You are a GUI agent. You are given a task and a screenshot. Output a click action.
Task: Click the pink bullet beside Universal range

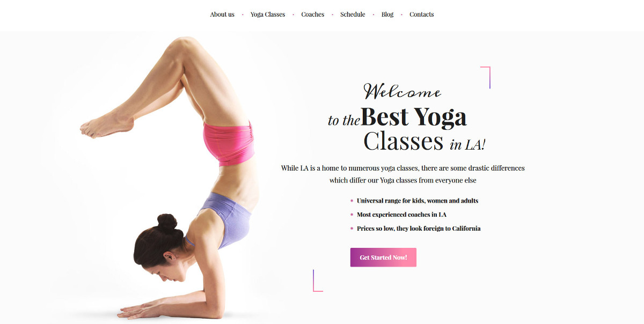[352, 201]
